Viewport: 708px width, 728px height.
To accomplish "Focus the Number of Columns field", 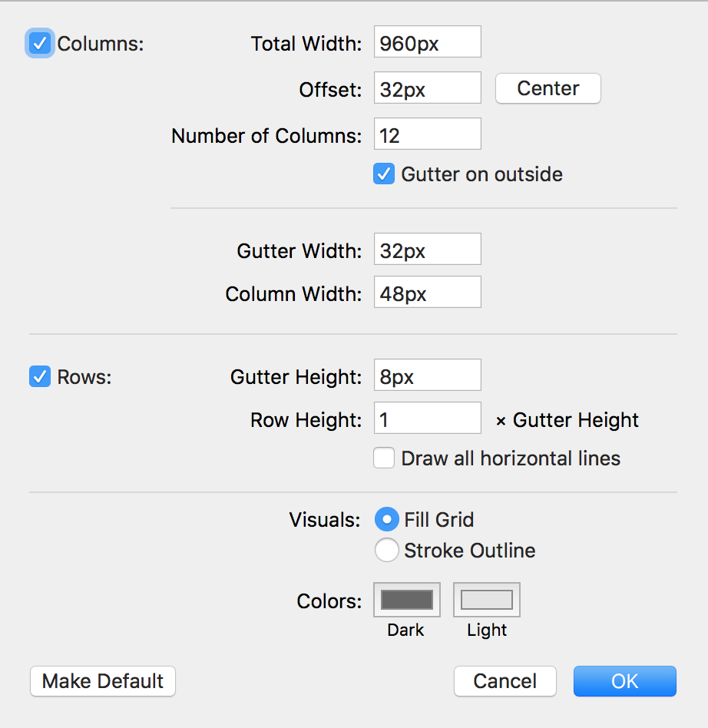I will (x=427, y=134).
